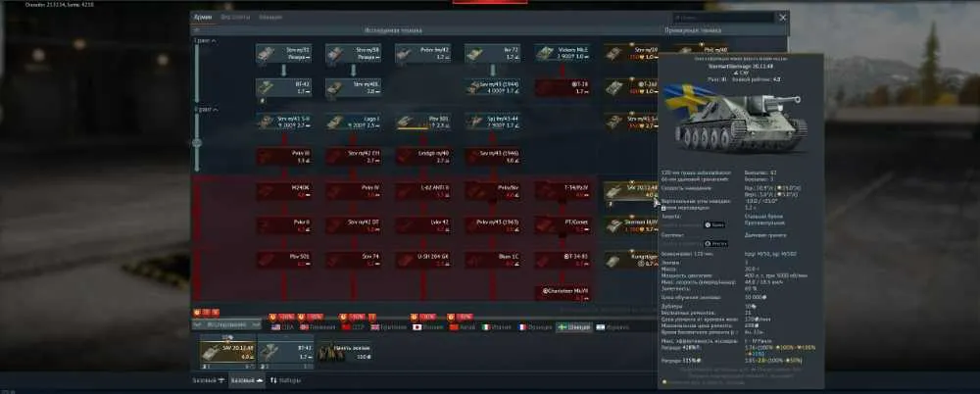Select the locked Sav m/43 (1946) vehicle
Viewport: 980px width, 394px height.
[x=493, y=157]
